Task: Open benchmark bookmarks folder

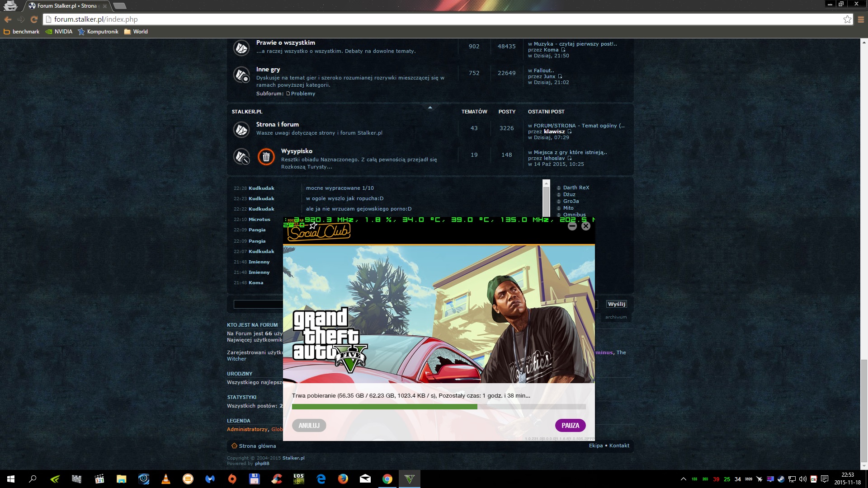Action: (22, 32)
